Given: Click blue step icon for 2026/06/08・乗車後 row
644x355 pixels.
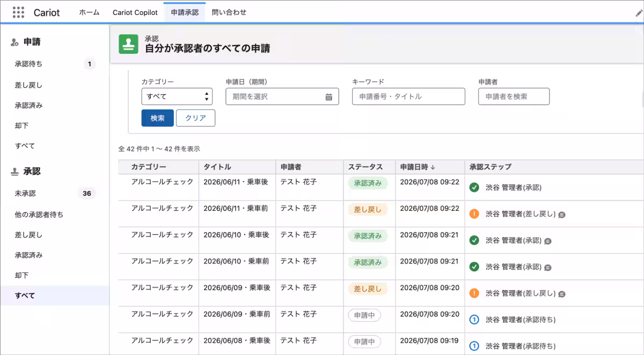Looking at the screenshot, I should tap(474, 346).
